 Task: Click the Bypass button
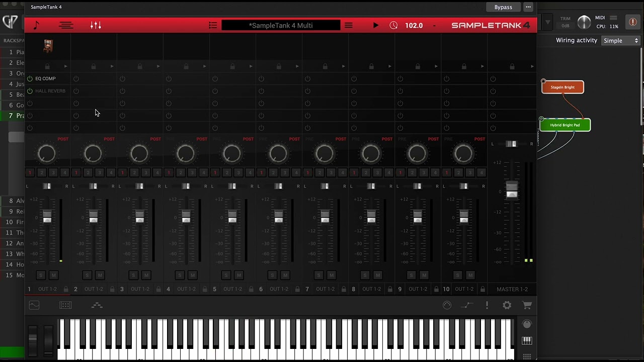point(503,7)
